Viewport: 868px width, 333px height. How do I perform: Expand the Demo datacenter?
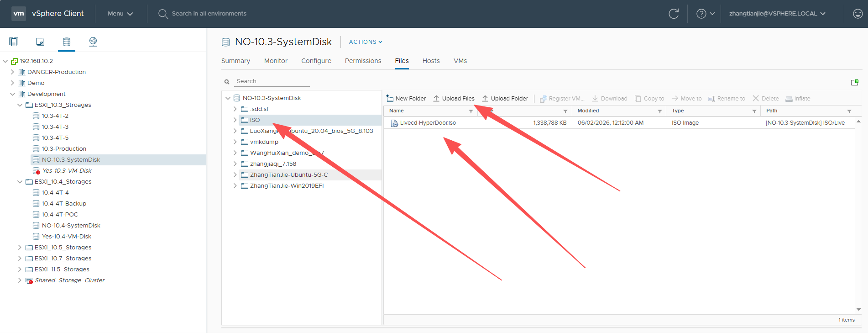[12, 83]
